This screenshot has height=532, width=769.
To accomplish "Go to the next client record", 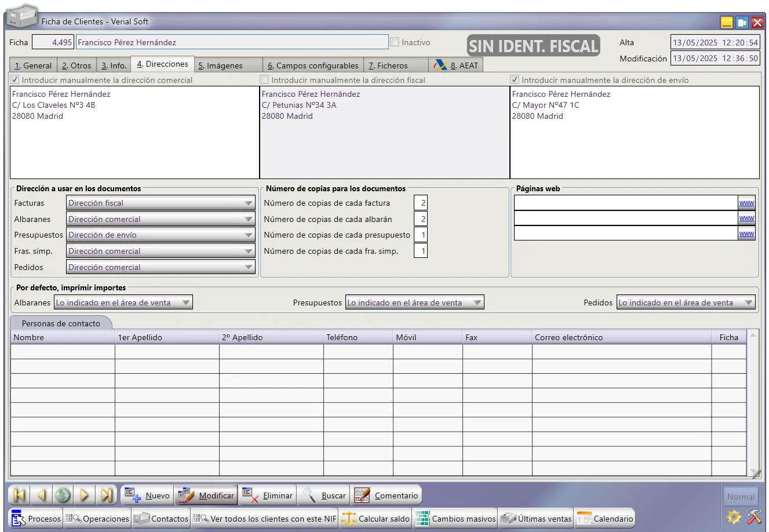I will (x=85, y=495).
